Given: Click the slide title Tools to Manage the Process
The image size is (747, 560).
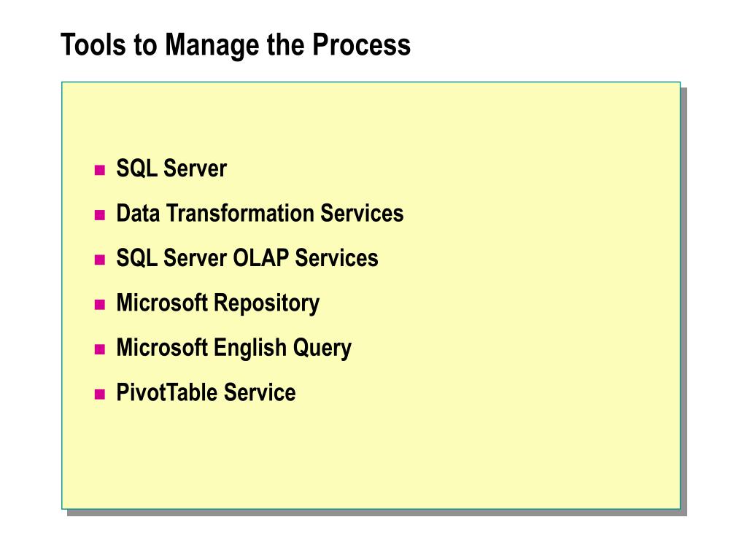Looking at the screenshot, I should click(236, 44).
